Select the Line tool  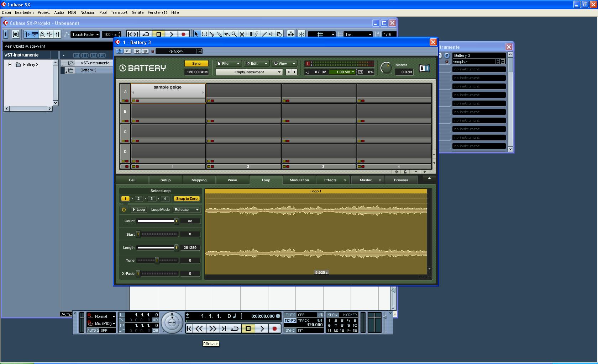264,34
